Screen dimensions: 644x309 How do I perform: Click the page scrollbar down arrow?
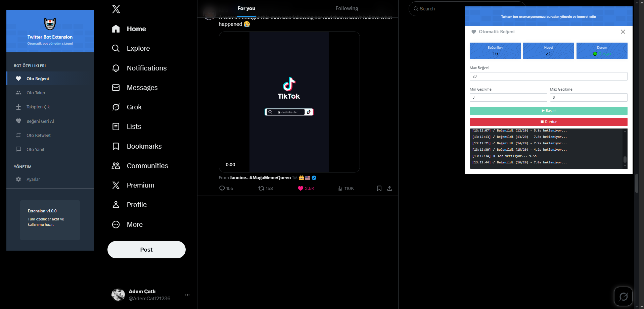click(637, 306)
